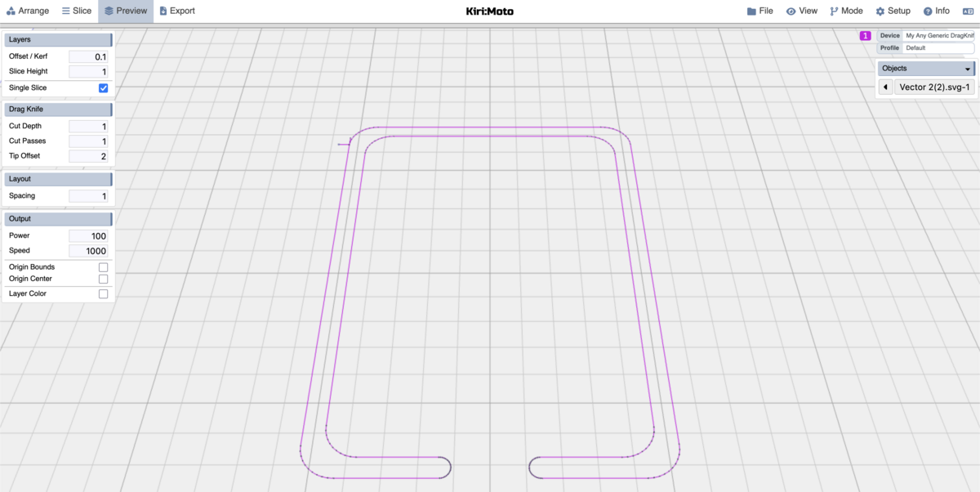Collapse the Objects panel dropdown arrow
This screenshot has height=492, width=980.
click(968, 69)
